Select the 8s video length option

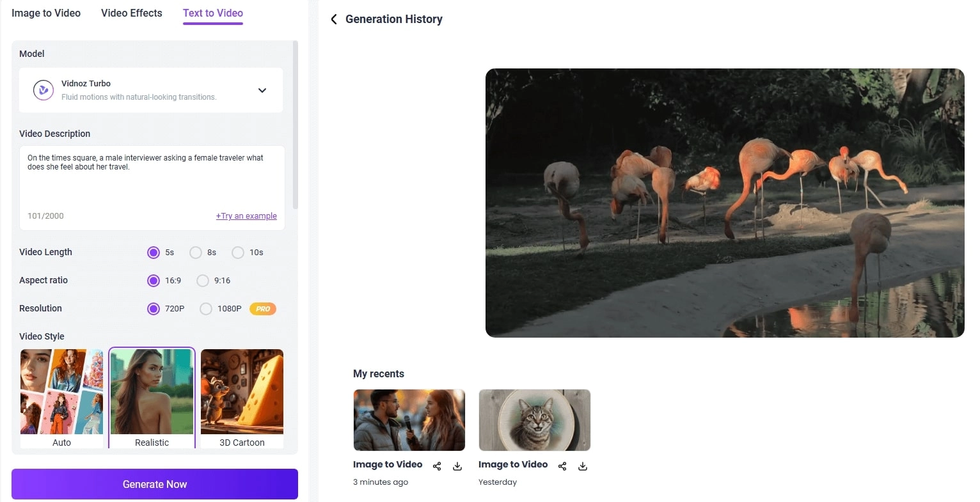196,253
